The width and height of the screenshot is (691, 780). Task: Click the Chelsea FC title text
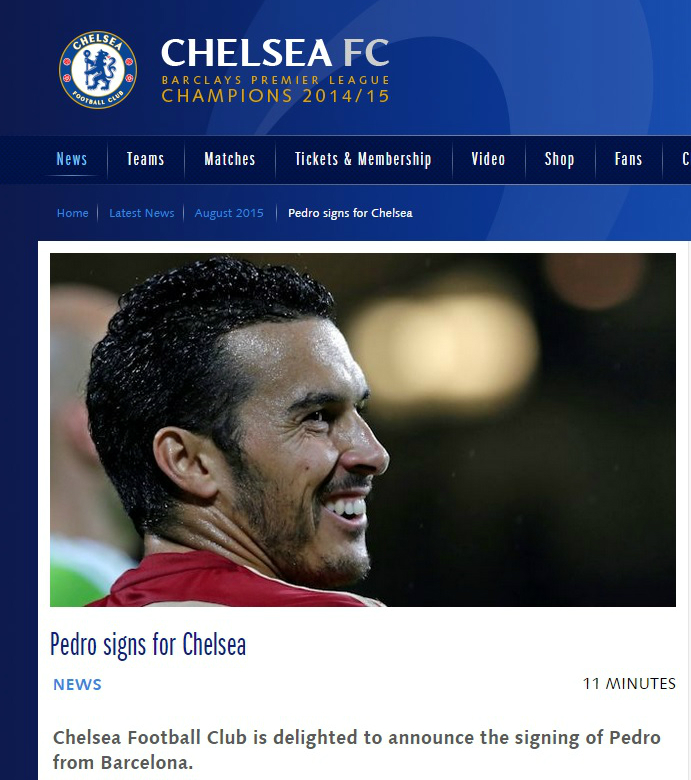(x=275, y=53)
